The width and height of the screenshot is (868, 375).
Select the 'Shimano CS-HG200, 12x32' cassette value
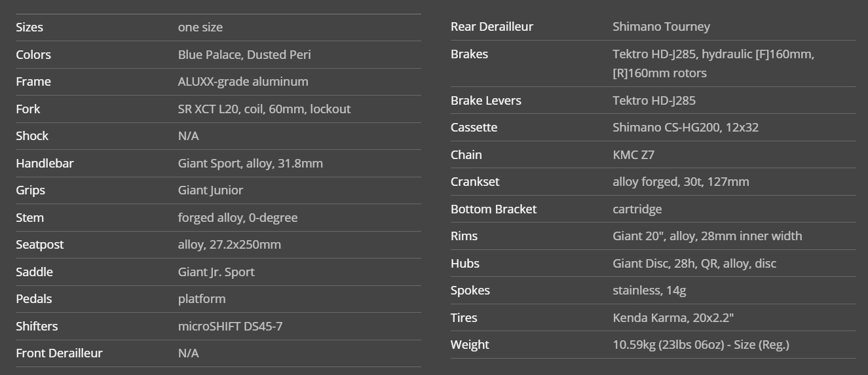(685, 128)
